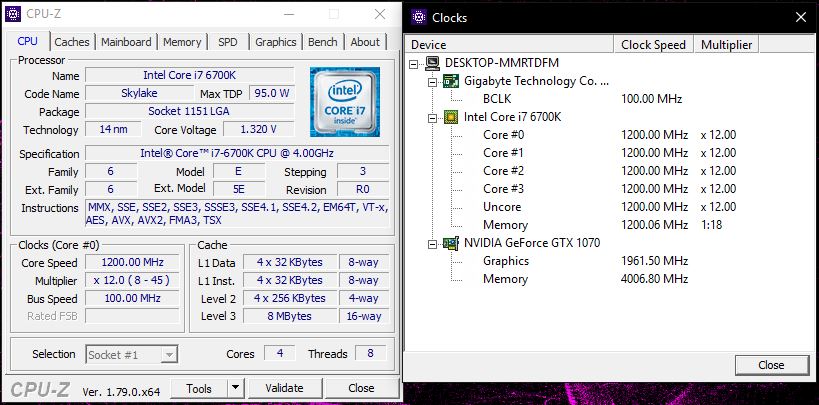Viewport: 819px width, 405px height.
Task: Click the Validate button
Action: coord(284,388)
